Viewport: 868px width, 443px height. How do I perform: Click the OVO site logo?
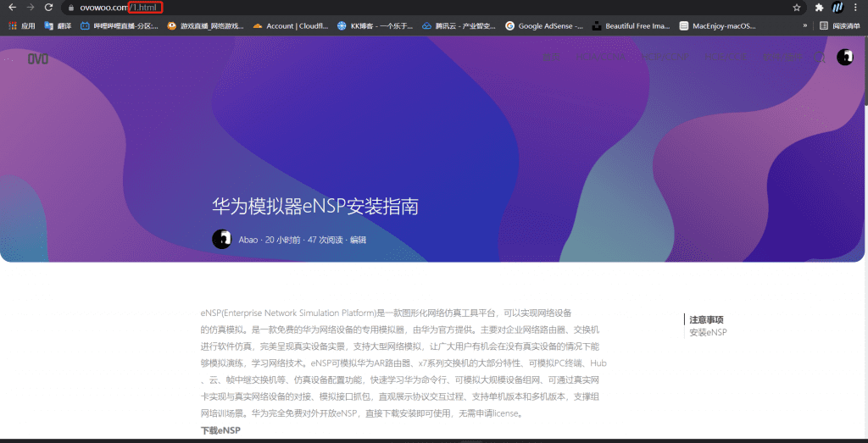point(37,58)
